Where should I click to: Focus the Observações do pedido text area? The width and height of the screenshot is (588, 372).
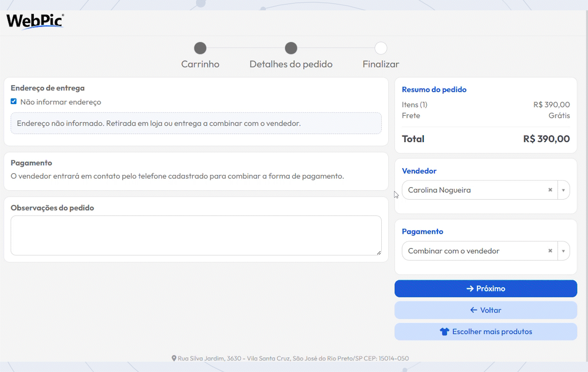[196, 235]
